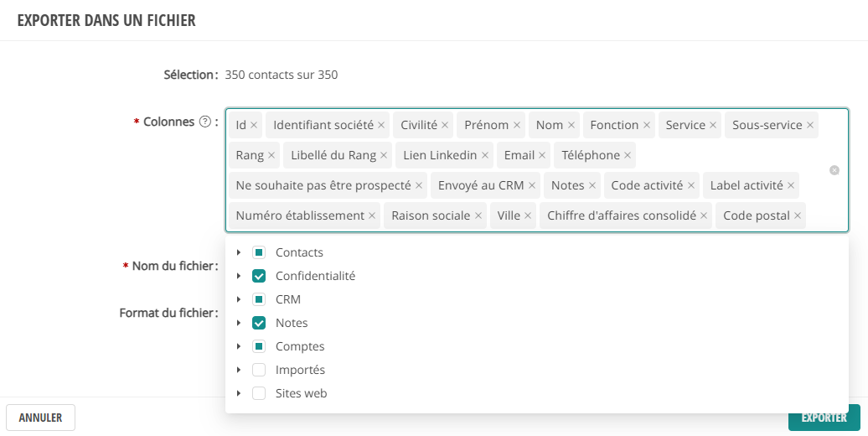Screen dimensions: 868x436
Task: Uncheck the Notes group checkbox
Action: (259, 323)
